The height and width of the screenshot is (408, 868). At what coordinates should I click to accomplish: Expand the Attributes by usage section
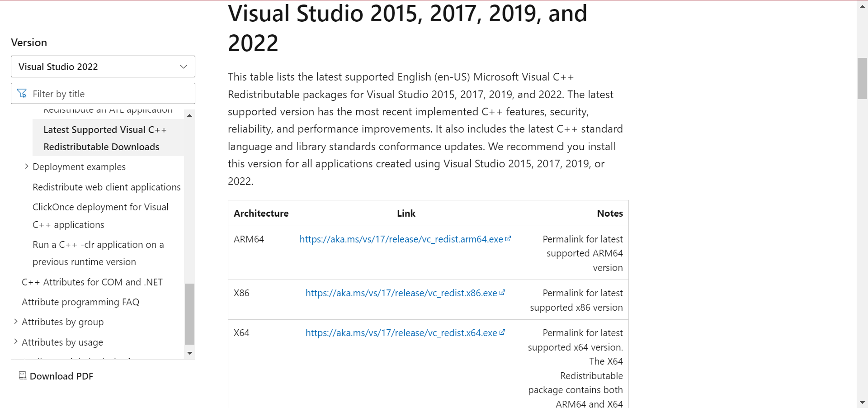[16, 342]
